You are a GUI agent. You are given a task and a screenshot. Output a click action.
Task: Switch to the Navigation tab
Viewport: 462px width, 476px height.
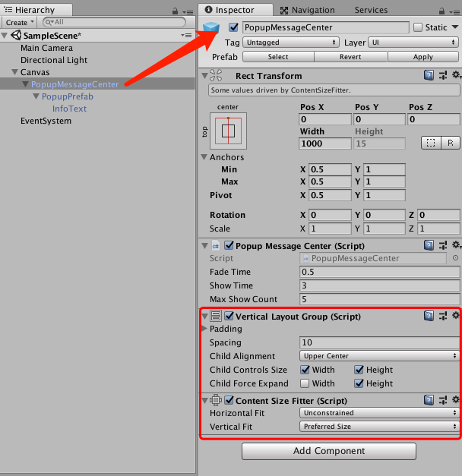coord(307,10)
